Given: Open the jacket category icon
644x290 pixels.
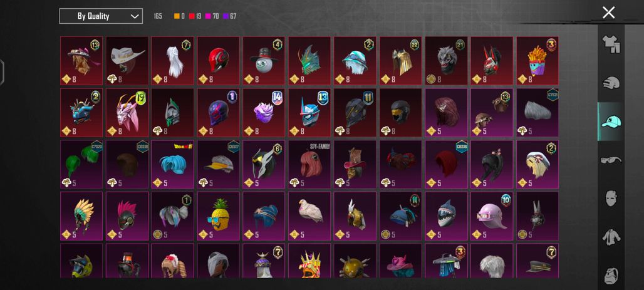Looking at the screenshot, I should (x=611, y=237).
